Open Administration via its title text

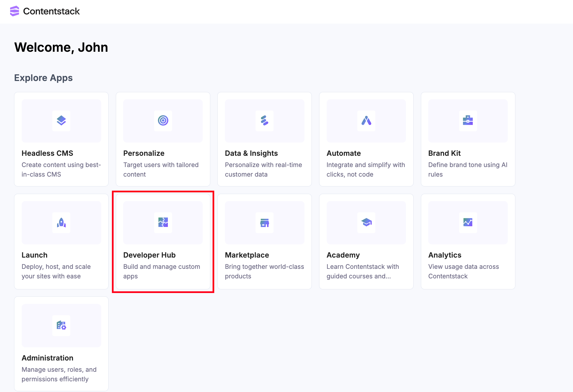pyautogui.click(x=47, y=358)
